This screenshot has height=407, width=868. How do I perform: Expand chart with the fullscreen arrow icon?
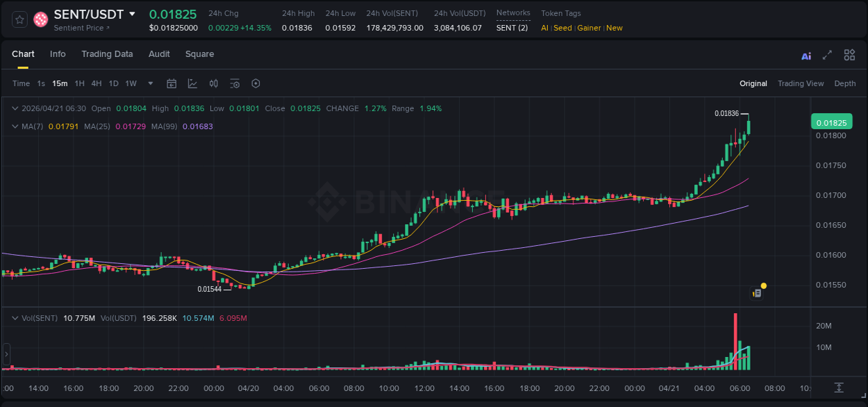coord(828,55)
